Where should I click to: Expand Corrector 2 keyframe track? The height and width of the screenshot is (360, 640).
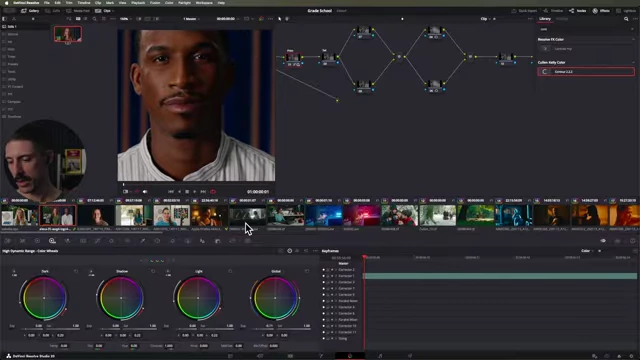(x=336, y=270)
